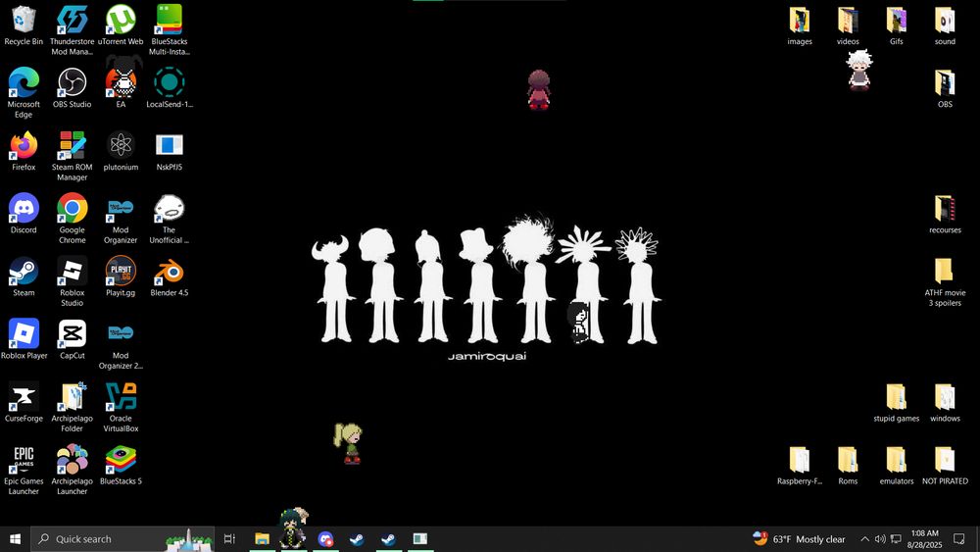Open Roblox Player shortcut
This screenshot has width=980, height=552.
24,339
